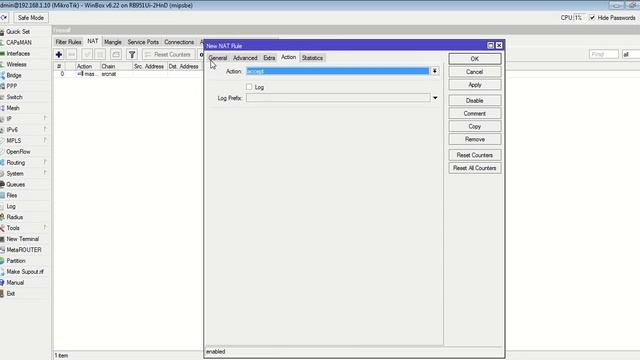Toggle Safe Mode button
The image size is (640, 360).
coord(31,18)
